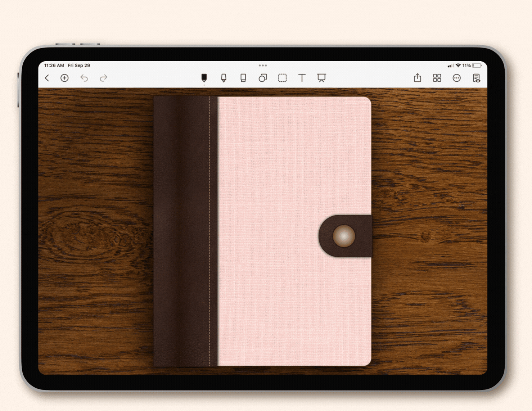Select the Text tool
The image size is (532, 411).
pos(302,78)
